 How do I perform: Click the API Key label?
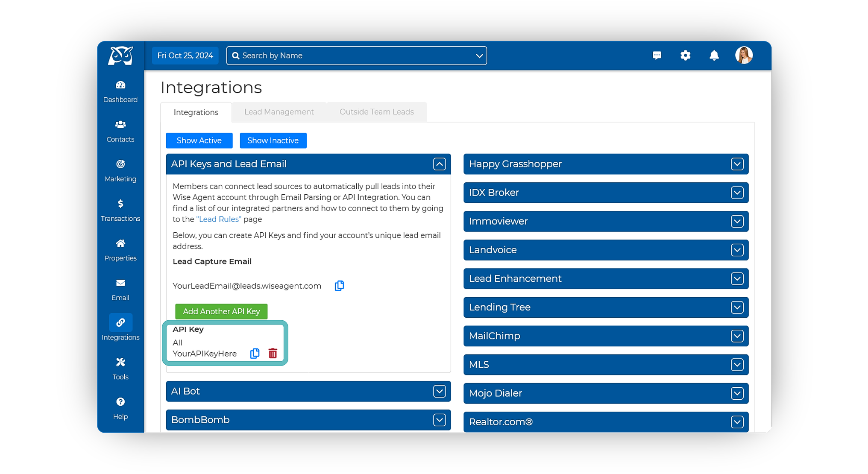pyautogui.click(x=188, y=329)
